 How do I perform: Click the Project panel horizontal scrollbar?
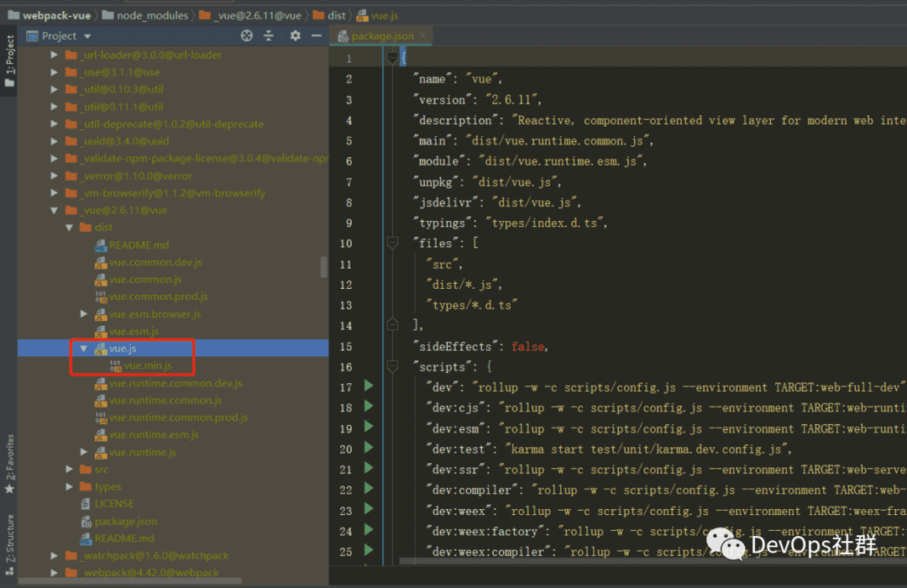click(x=130, y=580)
